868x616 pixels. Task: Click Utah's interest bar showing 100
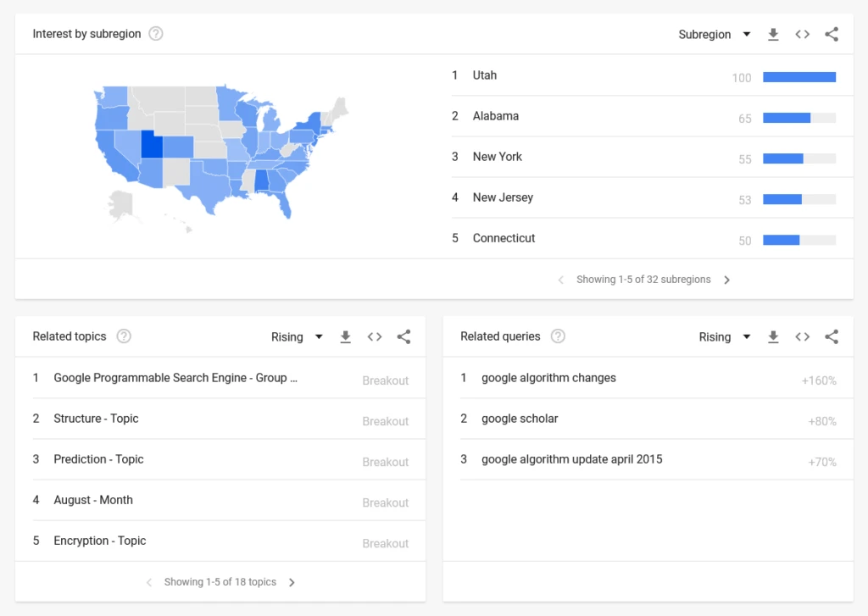799,77
